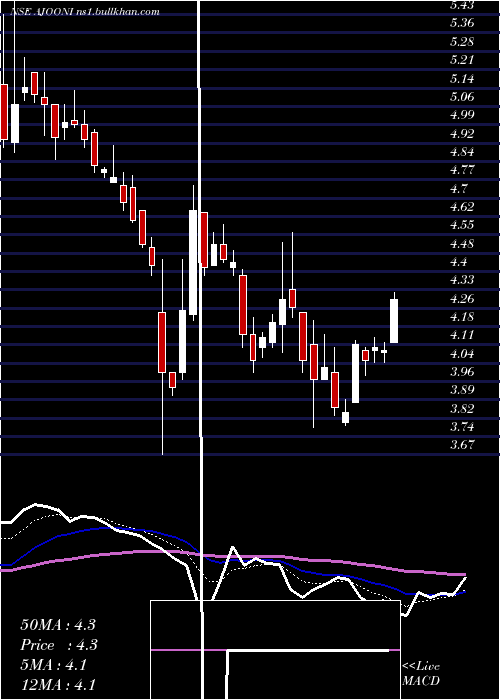Click the 4.77 price axis label

pyautogui.click(x=462, y=170)
